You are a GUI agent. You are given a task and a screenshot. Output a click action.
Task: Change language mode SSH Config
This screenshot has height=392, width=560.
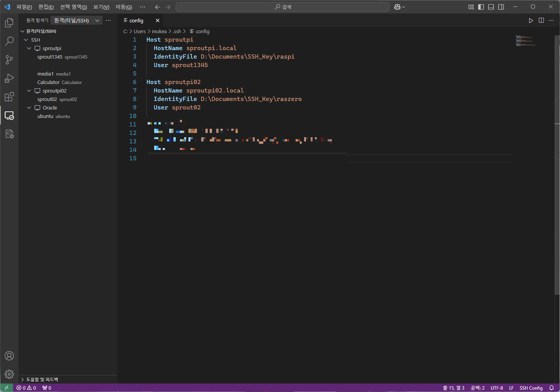[x=531, y=388]
